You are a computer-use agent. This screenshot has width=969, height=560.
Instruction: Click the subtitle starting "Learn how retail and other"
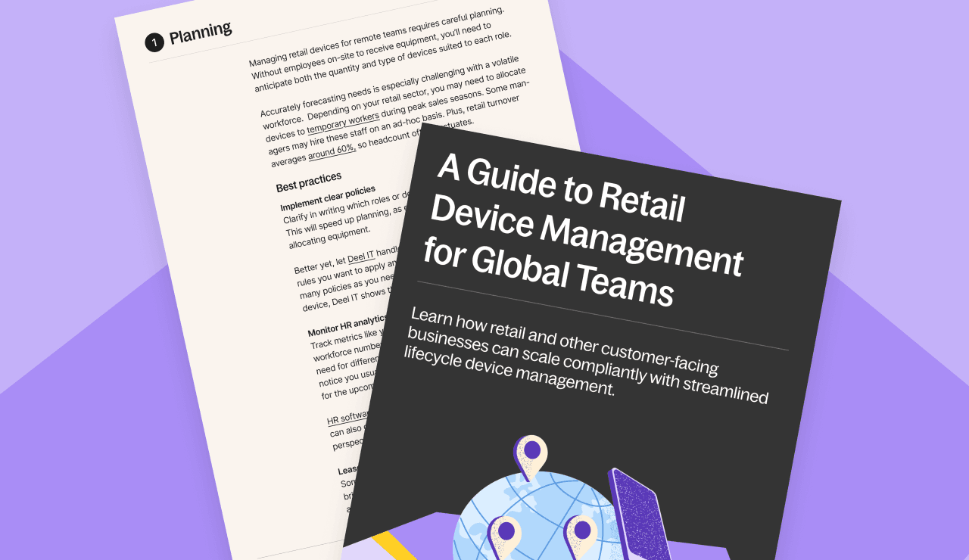click(587, 353)
